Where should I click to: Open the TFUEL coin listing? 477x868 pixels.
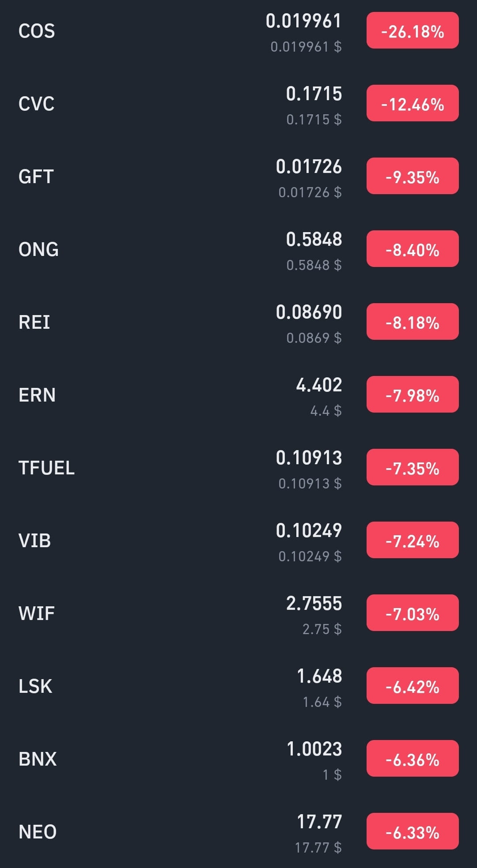pos(238,467)
